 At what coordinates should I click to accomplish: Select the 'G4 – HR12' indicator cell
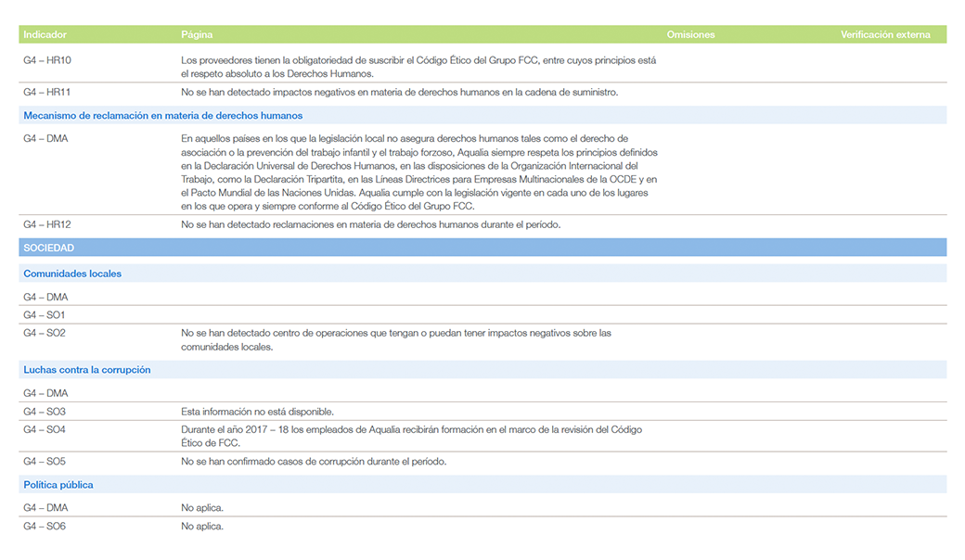point(47,225)
